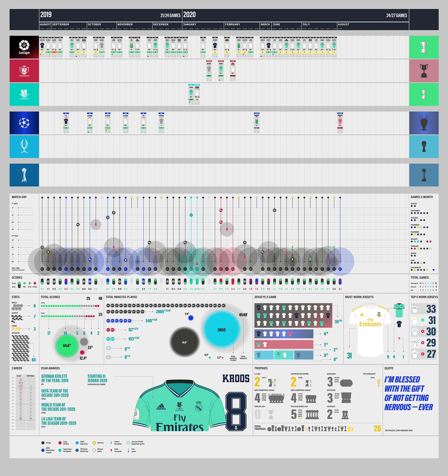Click the MATCH DAY section heading
This screenshot has width=448, height=476.
click(x=19, y=197)
